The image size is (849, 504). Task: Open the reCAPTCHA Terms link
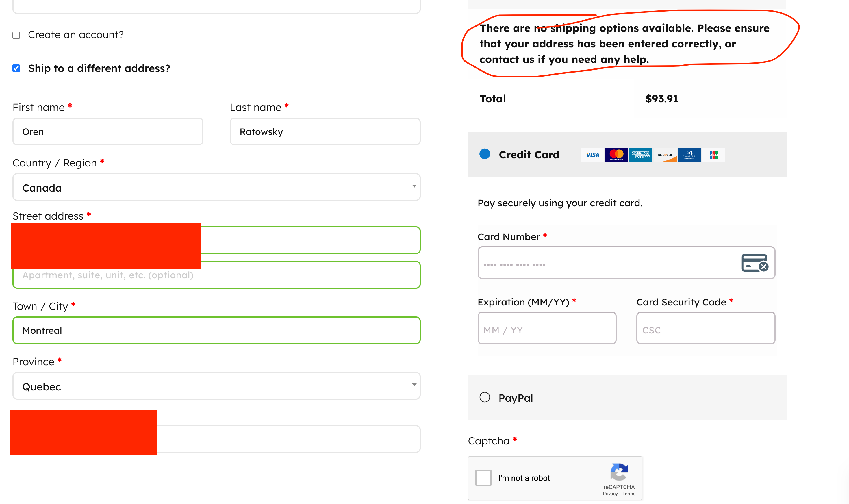pos(629,494)
